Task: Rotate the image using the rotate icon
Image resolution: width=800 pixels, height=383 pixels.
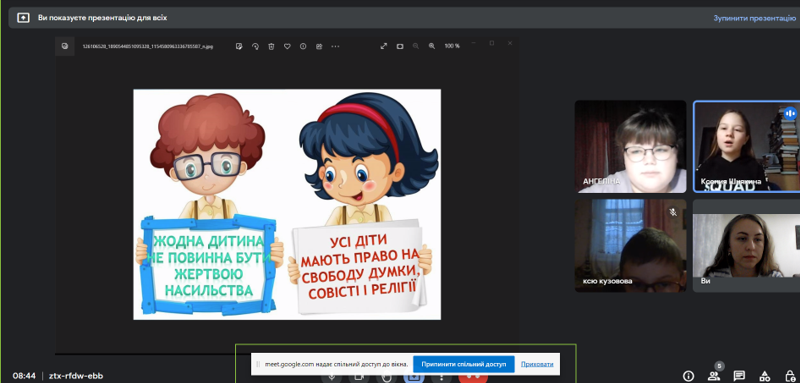Action: [255, 46]
